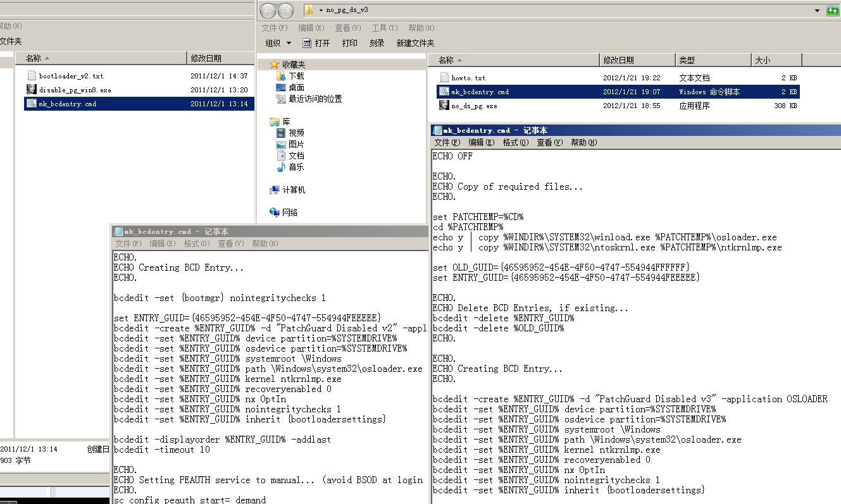The width and height of the screenshot is (841, 504).
Task: Click the 'set PATCHTEMP=%CD%' line in right Notepad
Action: (478, 217)
